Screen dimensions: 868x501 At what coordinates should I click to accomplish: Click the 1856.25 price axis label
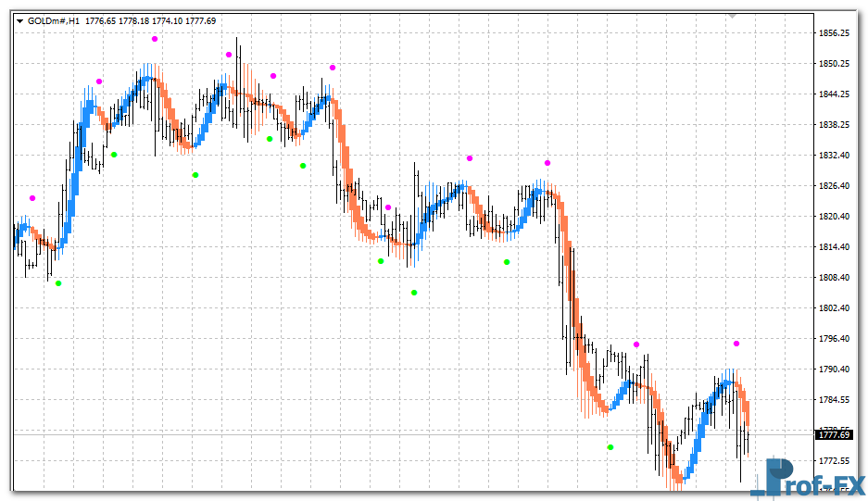835,33
